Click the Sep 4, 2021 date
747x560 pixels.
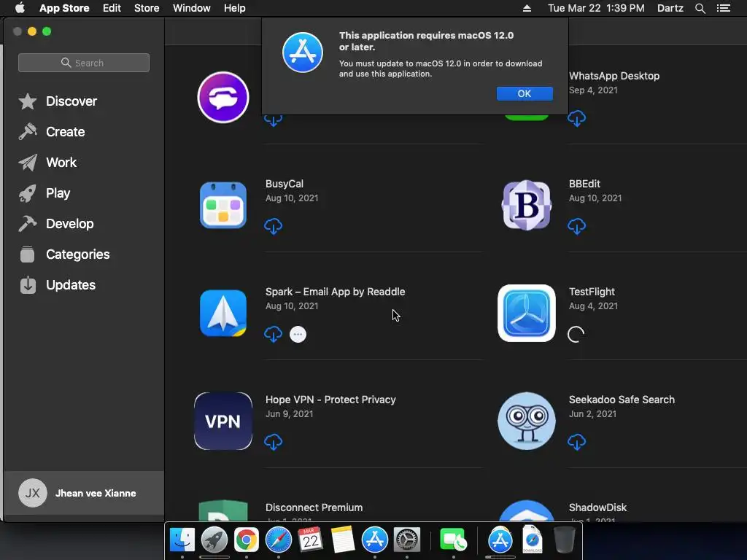pos(593,90)
